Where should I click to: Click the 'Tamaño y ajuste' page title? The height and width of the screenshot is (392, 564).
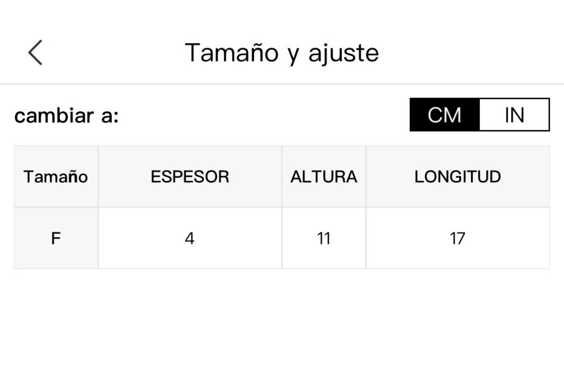(x=281, y=53)
